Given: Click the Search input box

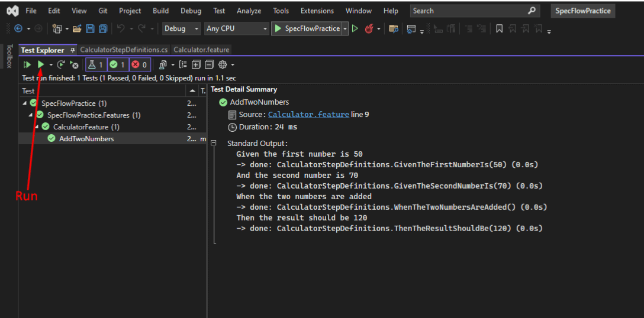Looking at the screenshot, I should coord(474,11).
